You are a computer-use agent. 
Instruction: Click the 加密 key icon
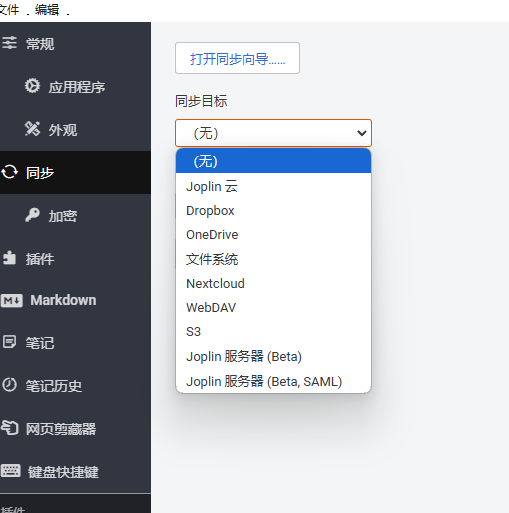point(32,215)
